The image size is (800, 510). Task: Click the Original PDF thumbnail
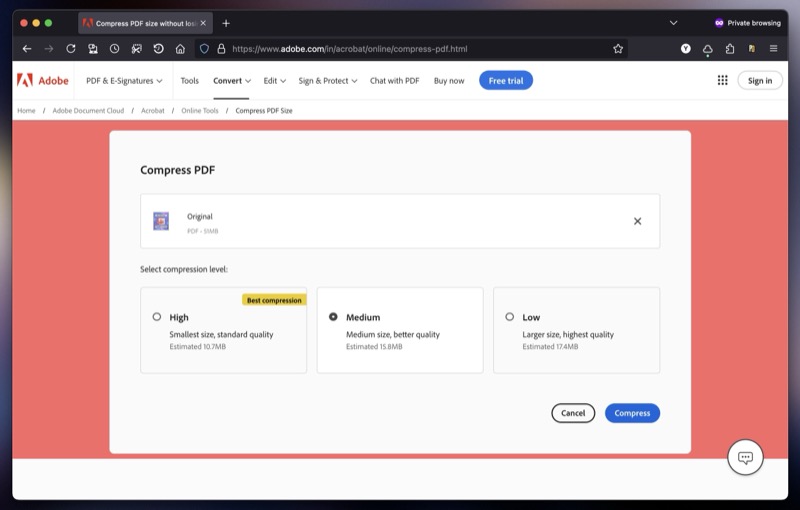click(161, 221)
